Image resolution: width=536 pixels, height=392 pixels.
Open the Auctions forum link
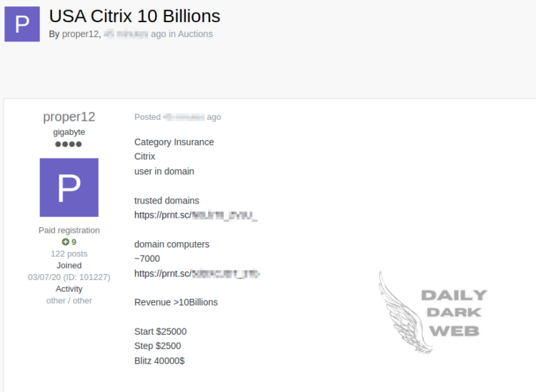click(195, 34)
